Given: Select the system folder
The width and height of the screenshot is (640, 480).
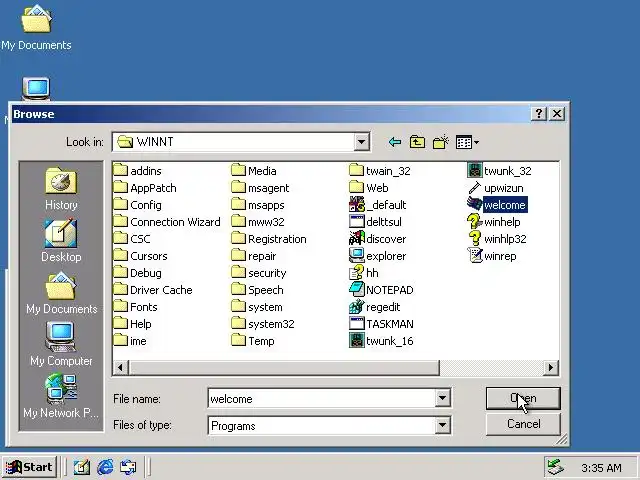Looking at the screenshot, I should click(257, 307).
